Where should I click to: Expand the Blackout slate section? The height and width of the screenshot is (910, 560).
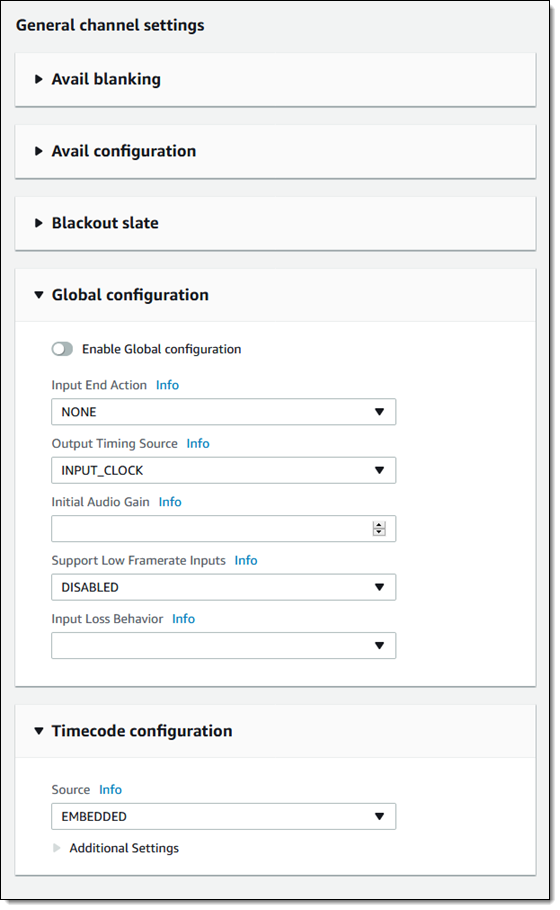(275, 223)
